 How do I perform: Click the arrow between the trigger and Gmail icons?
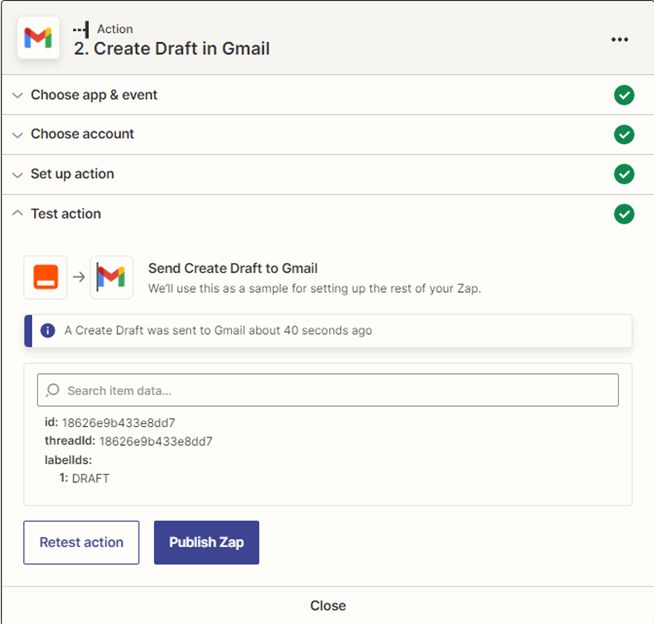(x=79, y=277)
